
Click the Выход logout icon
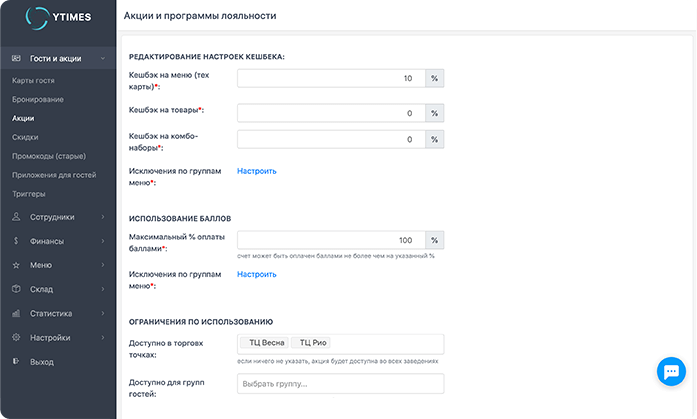click(17, 361)
